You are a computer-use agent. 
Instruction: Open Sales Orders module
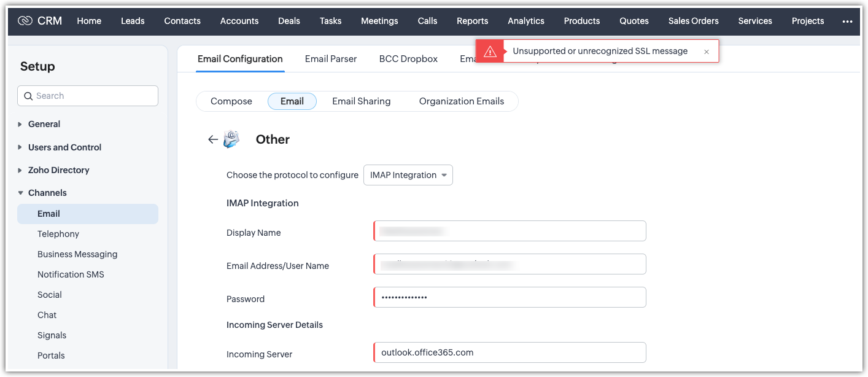coord(694,21)
